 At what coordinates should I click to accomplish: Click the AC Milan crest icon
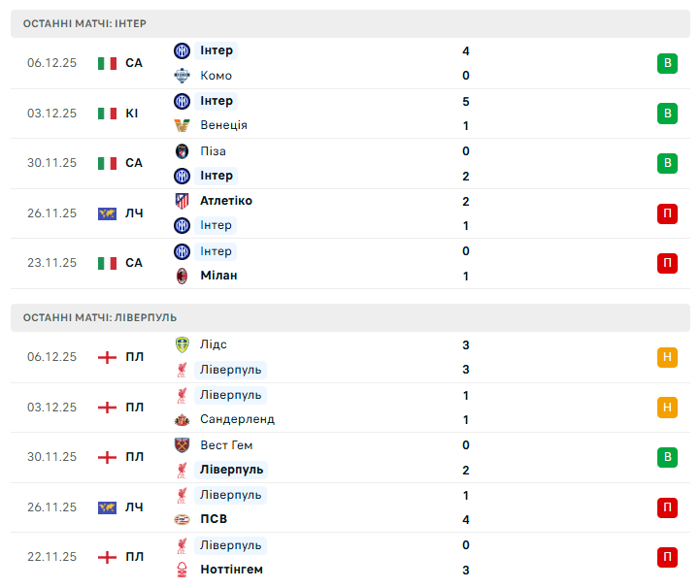coord(182,276)
